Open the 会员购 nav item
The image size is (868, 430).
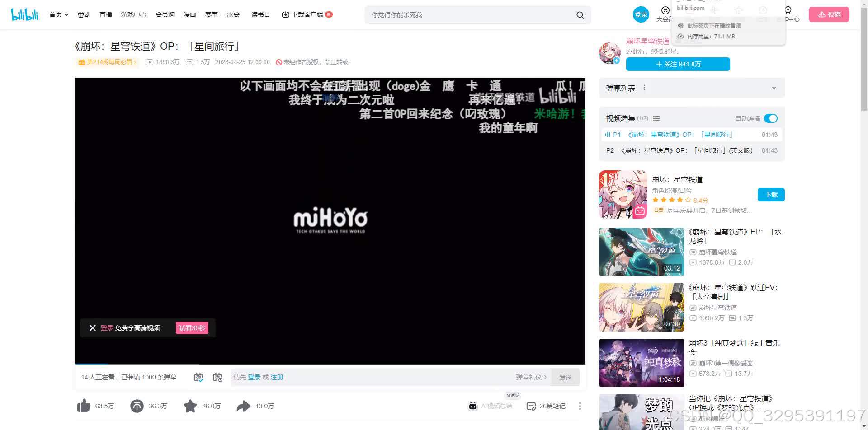165,14
